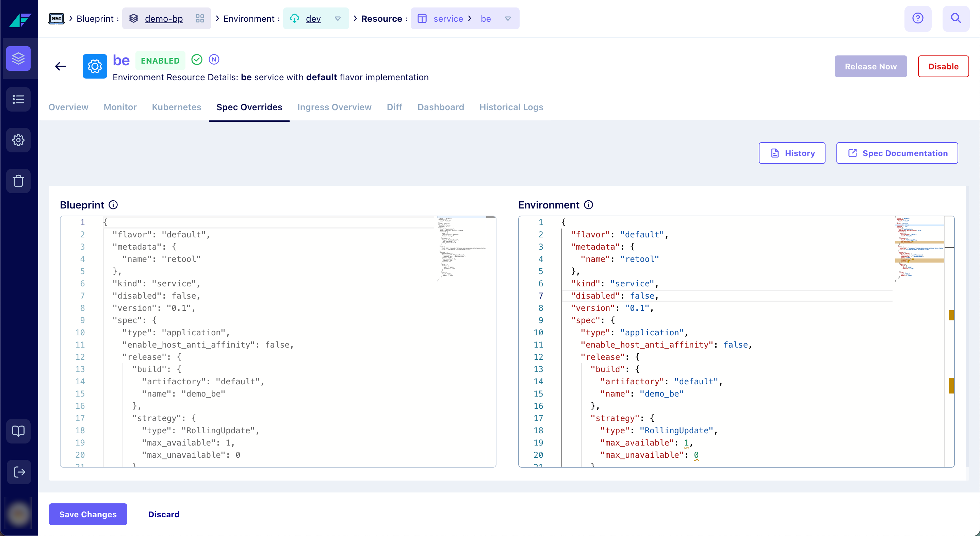Select the Spec Overrides tab
The image size is (980, 536).
(249, 107)
